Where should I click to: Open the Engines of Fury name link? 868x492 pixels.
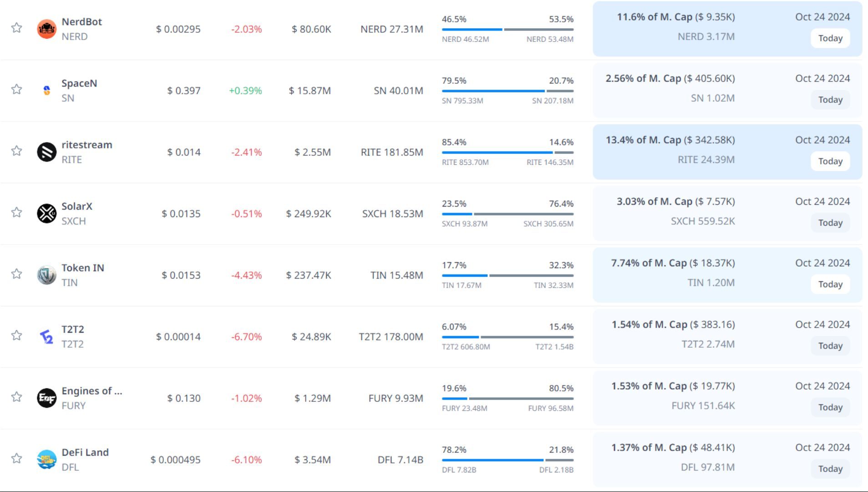[x=91, y=391]
